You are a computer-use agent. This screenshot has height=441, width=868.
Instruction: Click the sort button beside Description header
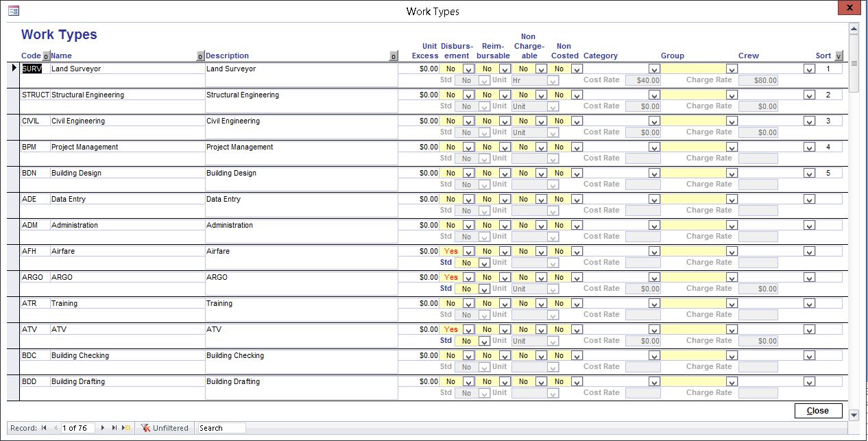click(x=394, y=56)
